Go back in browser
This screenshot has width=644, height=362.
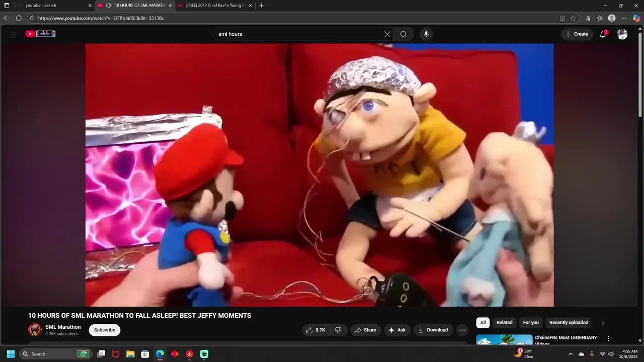pyautogui.click(x=7, y=18)
